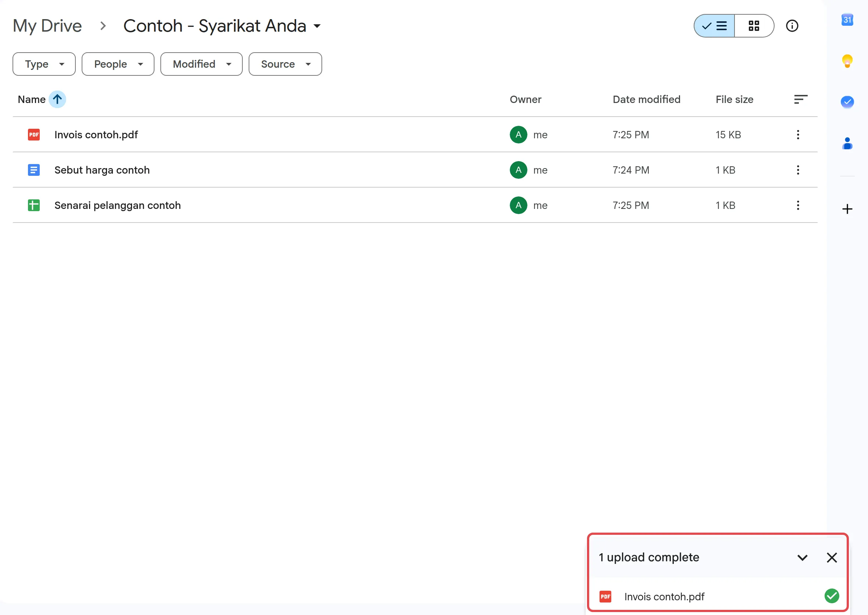Click PDF icon for Invois contoh.pdf row

pos(34,134)
